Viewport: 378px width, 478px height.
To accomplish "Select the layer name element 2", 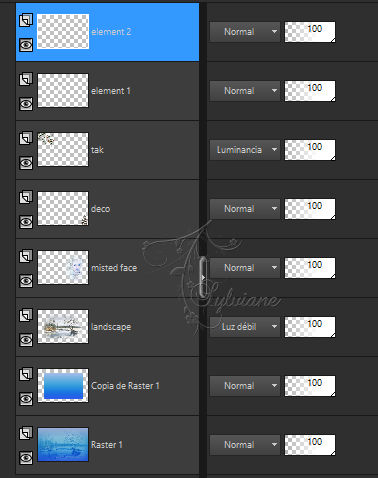I will (x=111, y=32).
